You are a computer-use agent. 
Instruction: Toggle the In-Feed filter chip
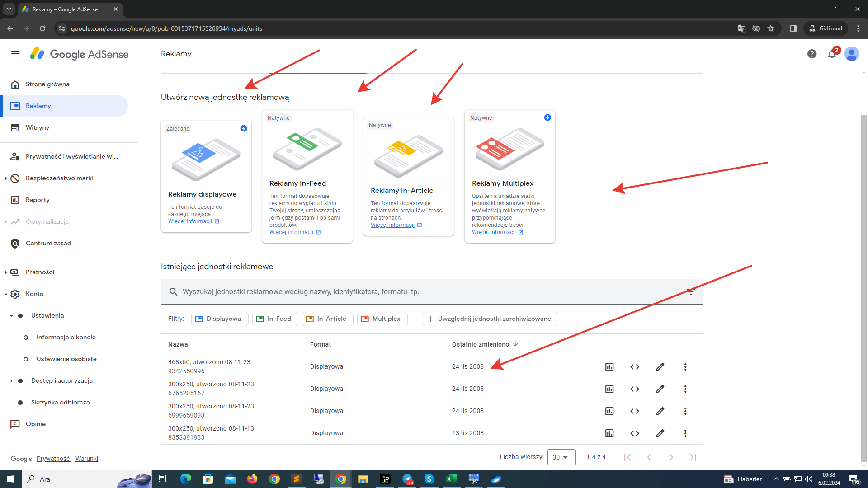275,319
